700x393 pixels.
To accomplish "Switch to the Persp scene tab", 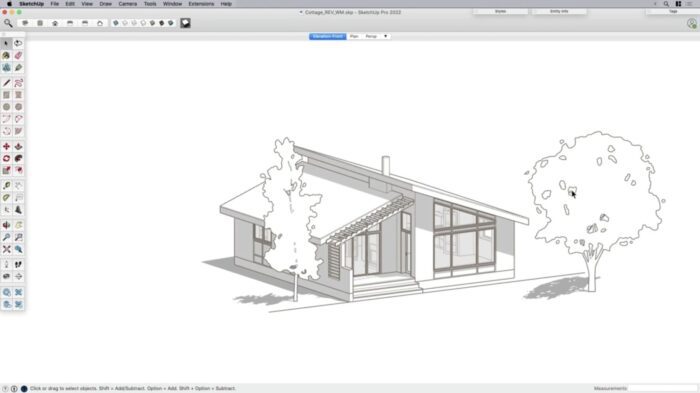I will point(371,36).
